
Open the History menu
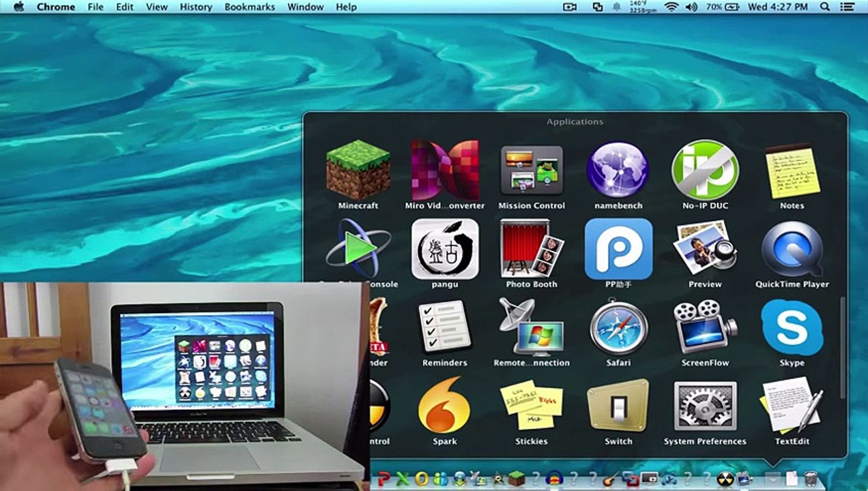[196, 7]
